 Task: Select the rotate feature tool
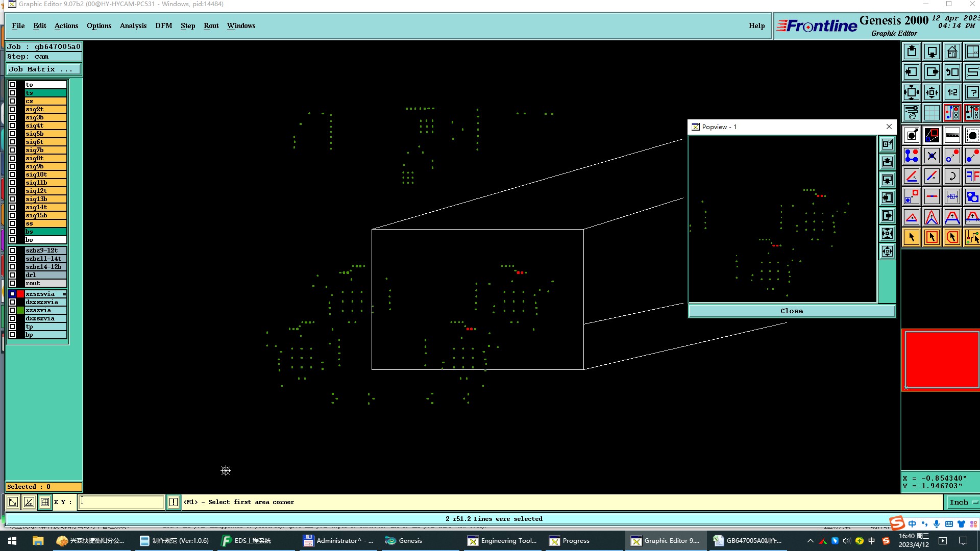pyautogui.click(x=952, y=177)
